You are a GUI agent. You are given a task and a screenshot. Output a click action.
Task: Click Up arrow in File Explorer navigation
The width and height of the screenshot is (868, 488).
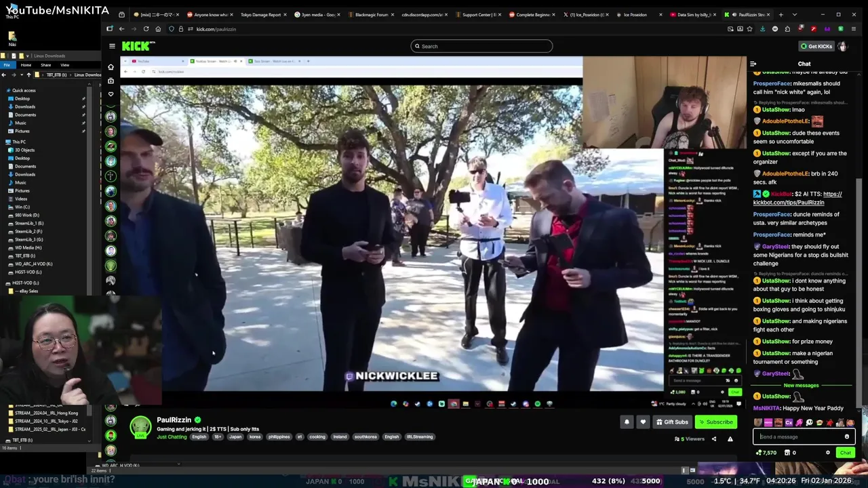click(28, 75)
